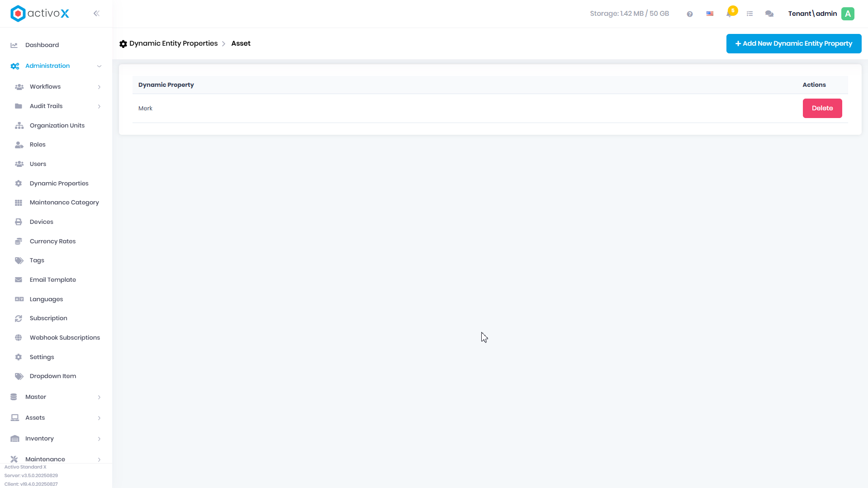The height and width of the screenshot is (488, 868).
Task: Click the Users group icon
Action: [19, 164]
